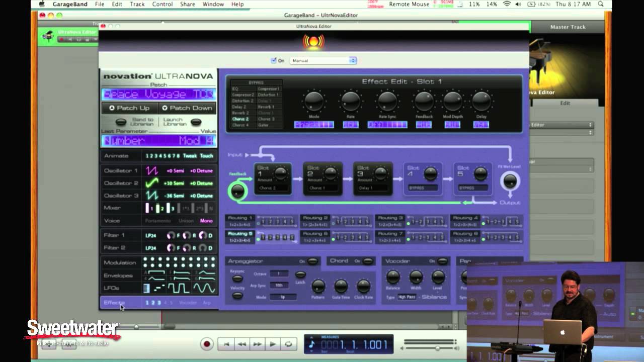Toggle the Keysync button
Image resolution: width=644 pixels, height=362 pixels.
tap(237, 279)
